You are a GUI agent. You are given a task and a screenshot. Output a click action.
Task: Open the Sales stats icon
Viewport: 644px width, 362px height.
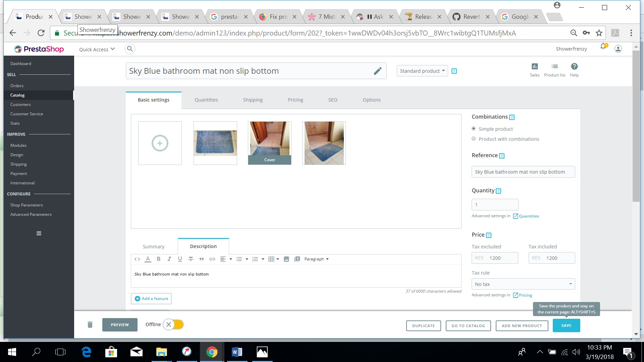click(535, 67)
